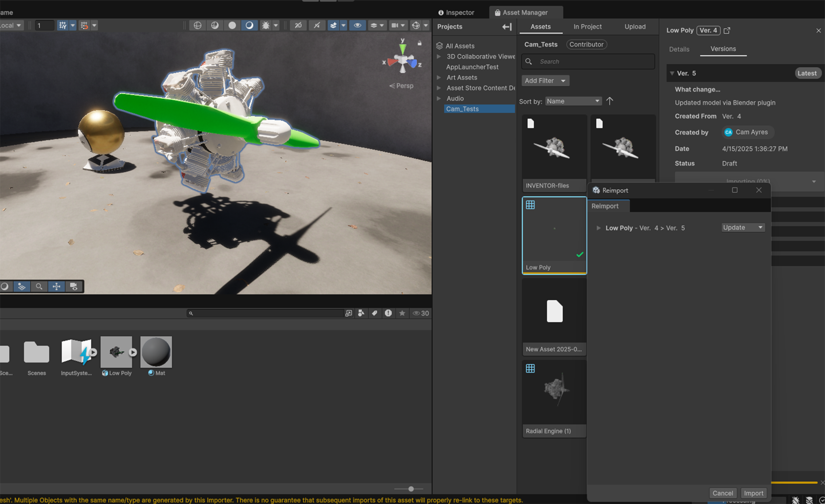Collapse Ver. 5 version section
This screenshot has width=825, height=504.
click(672, 73)
